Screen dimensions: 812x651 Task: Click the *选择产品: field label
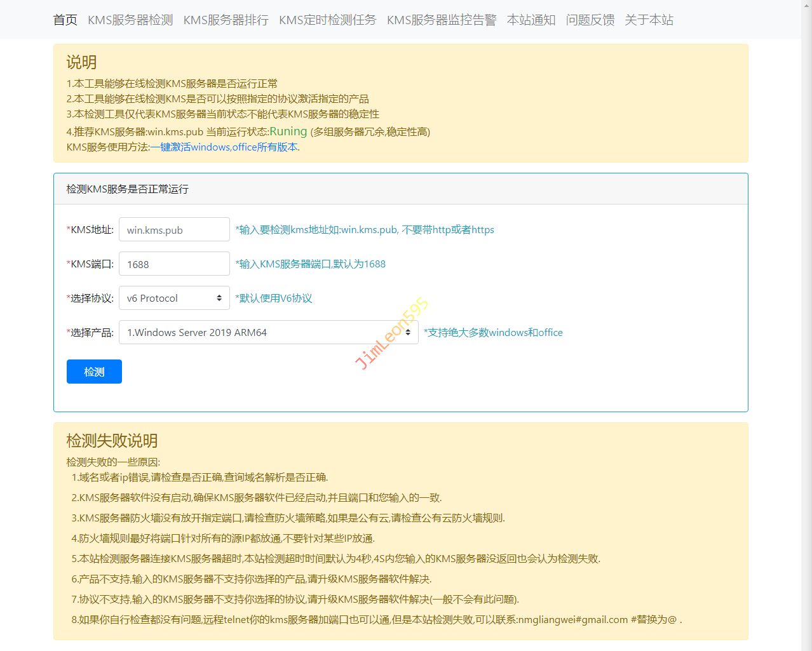tap(90, 333)
